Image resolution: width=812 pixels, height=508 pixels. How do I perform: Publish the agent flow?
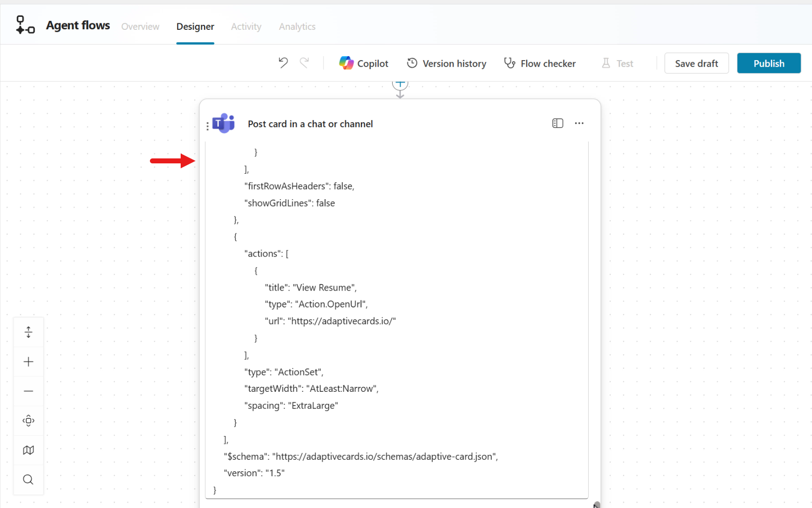tap(768, 63)
